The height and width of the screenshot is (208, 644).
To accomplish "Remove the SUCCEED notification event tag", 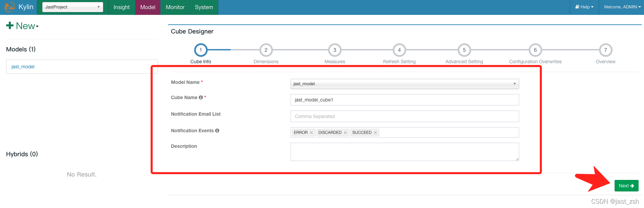I will click(x=375, y=133).
